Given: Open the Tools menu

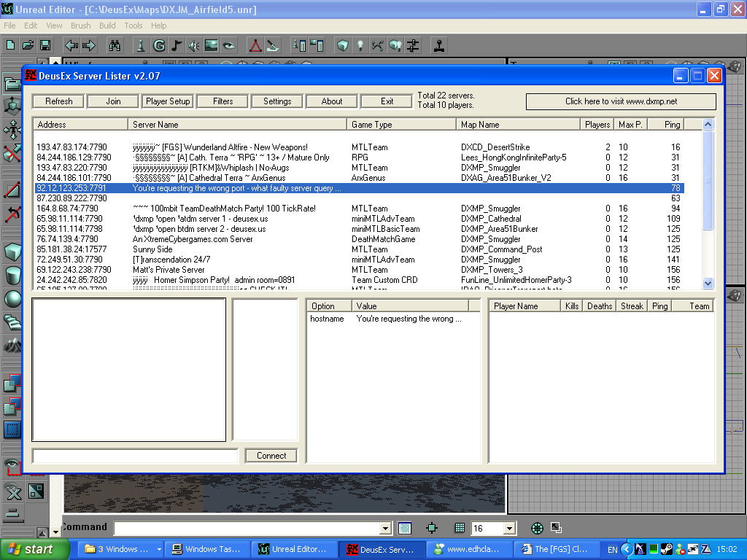Looking at the screenshot, I should (x=133, y=26).
